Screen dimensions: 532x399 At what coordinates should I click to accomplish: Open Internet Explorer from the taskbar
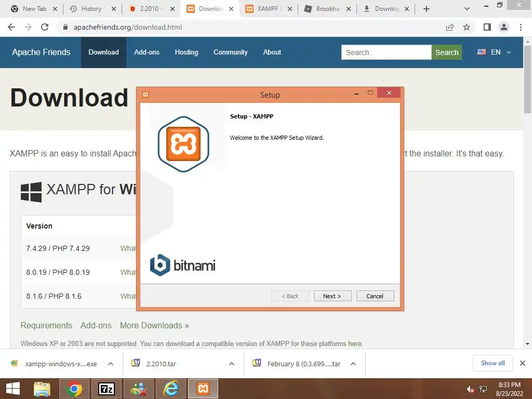pos(171,389)
